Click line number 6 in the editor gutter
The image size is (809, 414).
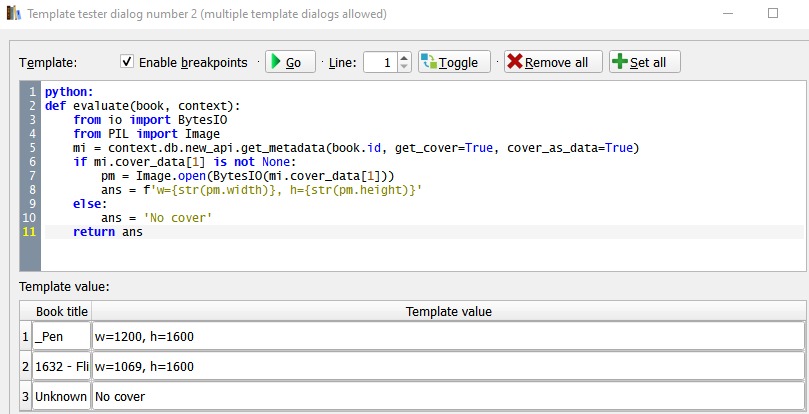[x=31, y=162]
